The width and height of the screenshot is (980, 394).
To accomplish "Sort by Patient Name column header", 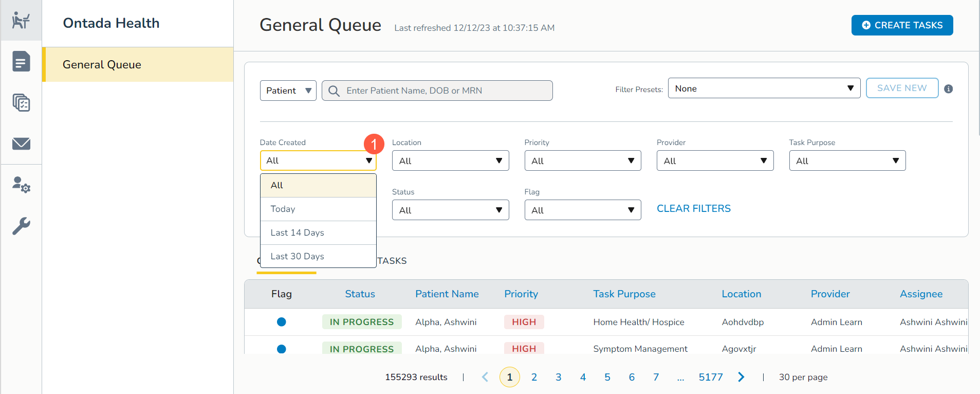I will (x=447, y=294).
